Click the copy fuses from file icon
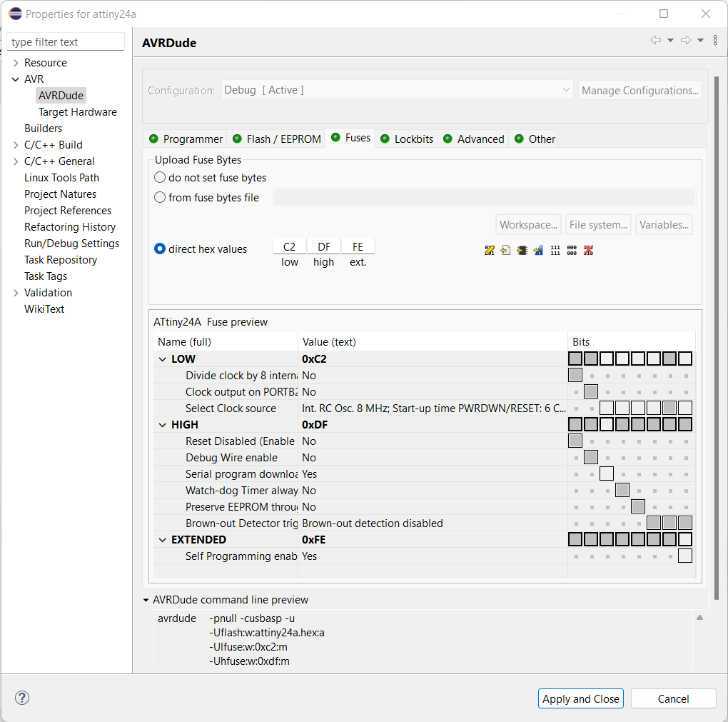 tap(505, 250)
